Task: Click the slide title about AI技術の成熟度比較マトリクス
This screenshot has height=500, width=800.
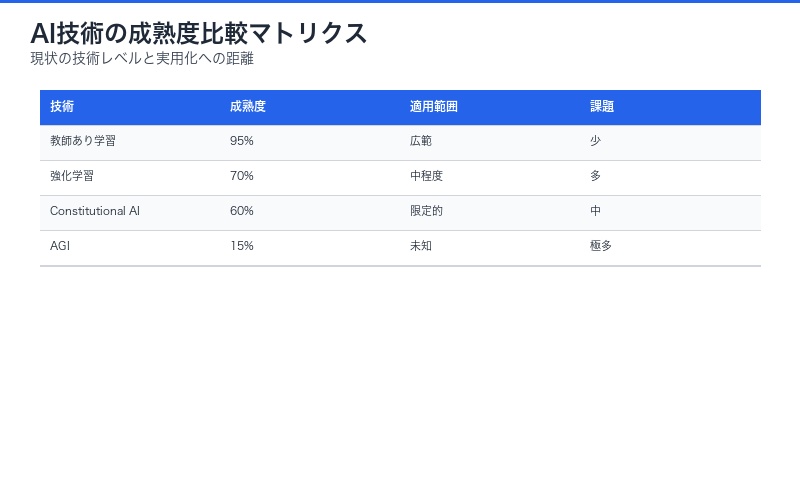Action: tap(199, 33)
